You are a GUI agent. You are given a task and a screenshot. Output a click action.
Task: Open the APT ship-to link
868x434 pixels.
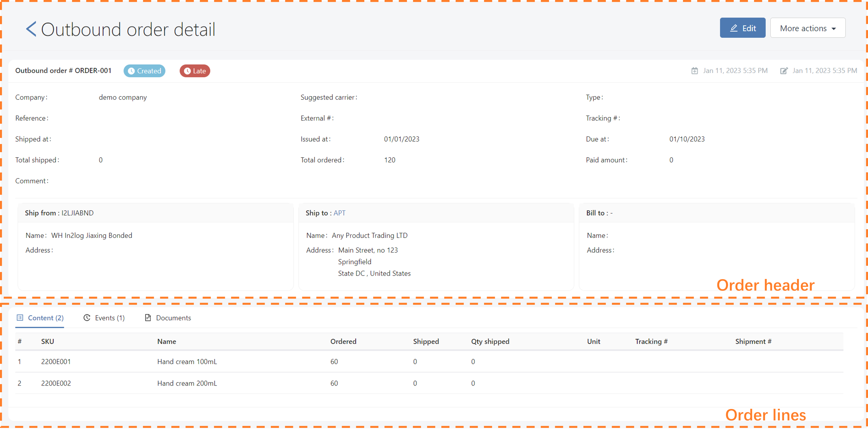(339, 213)
